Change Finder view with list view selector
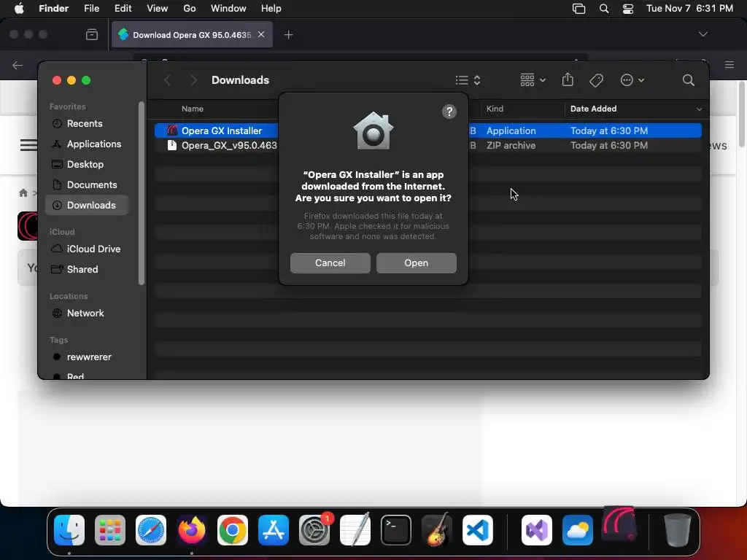The height and width of the screenshot is (560, 747). (468, 80)
